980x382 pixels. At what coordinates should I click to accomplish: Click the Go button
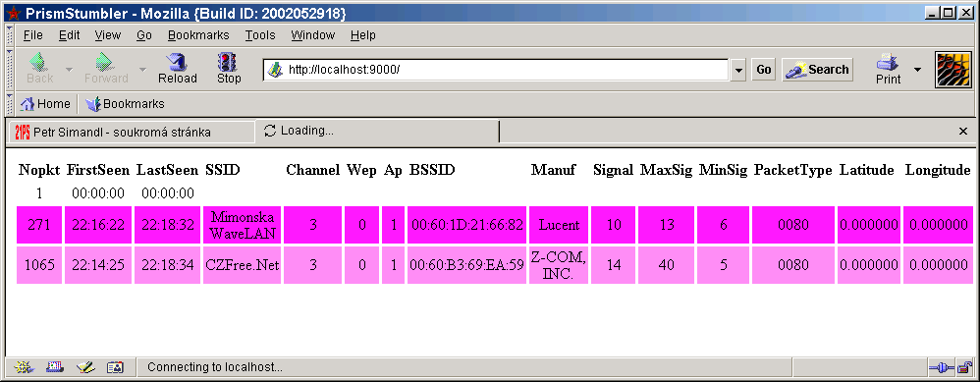[x=763, y=70]
